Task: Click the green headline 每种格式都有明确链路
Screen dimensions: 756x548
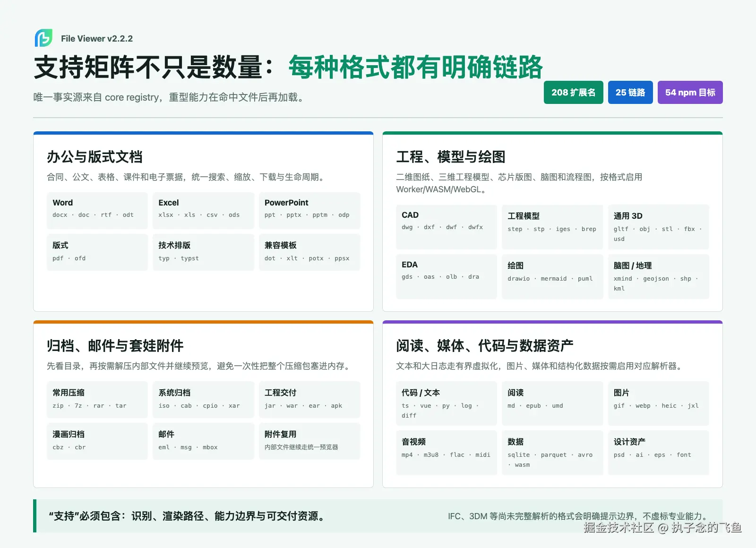Action: coord(416,67)
